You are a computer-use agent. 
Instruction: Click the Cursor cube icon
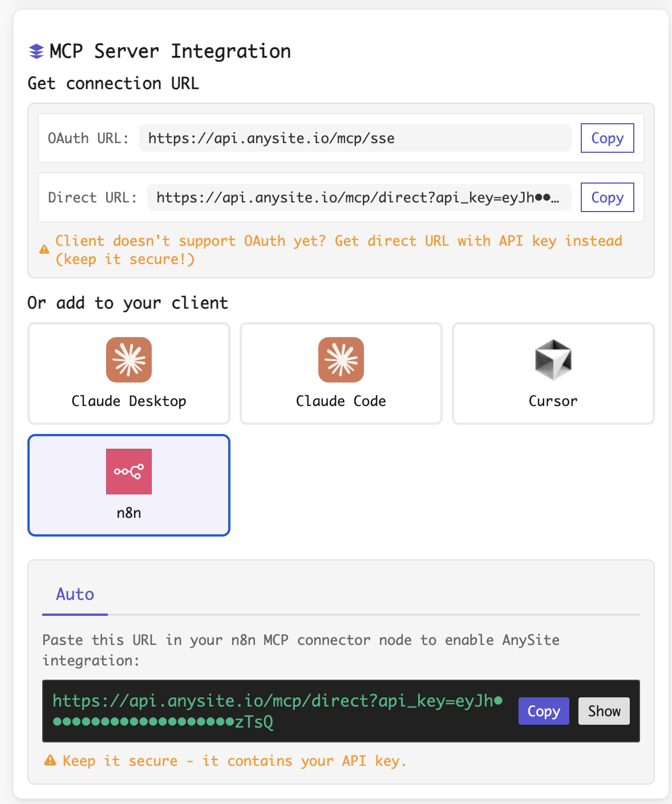(x=552, y=360)
